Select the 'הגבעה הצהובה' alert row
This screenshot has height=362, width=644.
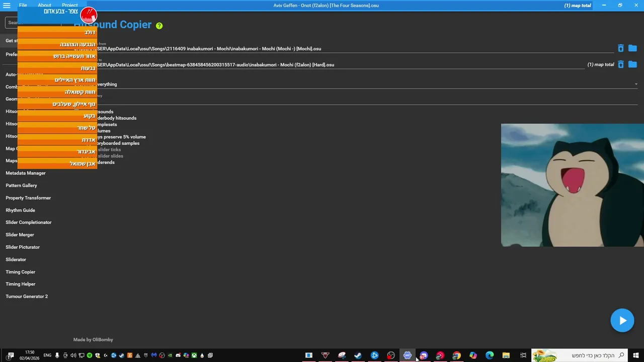pyautogui.click(x=57, y=44)
